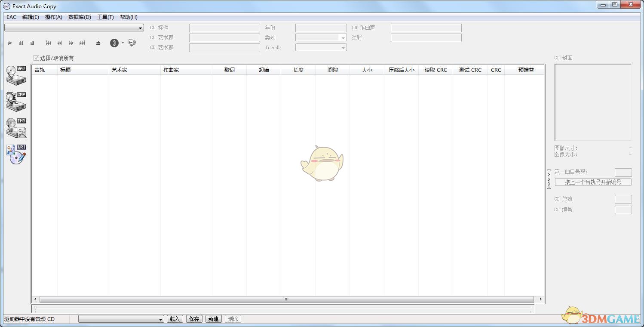Click the CD 标题 input field
The height and width of the screenshot is (327, 644).
224,28
